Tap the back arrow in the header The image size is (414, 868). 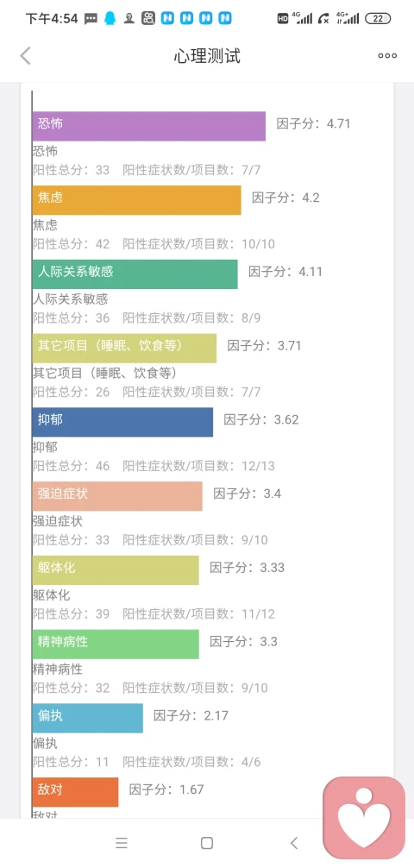click(26, 56)
